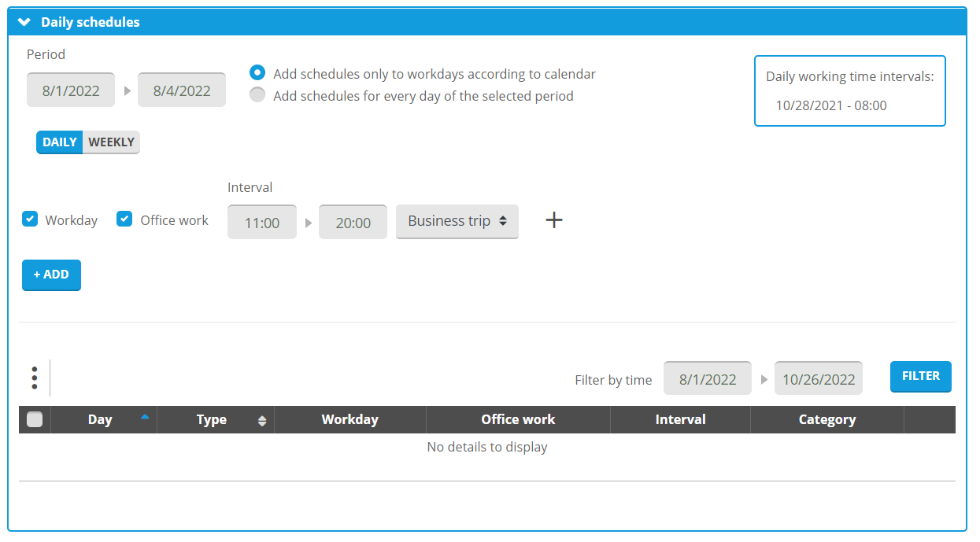Sort table by Type column arrows
The width and height of the screenshot is (980, 542).
(262, 421)
